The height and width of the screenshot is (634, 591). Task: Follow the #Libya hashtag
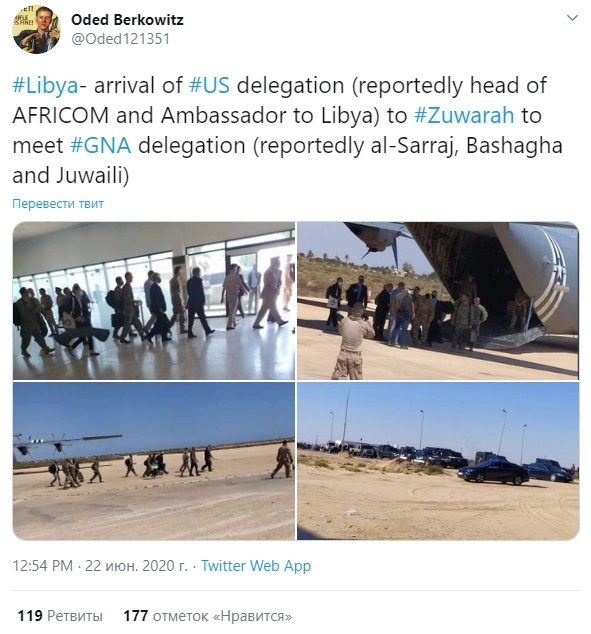coord(45,86)
